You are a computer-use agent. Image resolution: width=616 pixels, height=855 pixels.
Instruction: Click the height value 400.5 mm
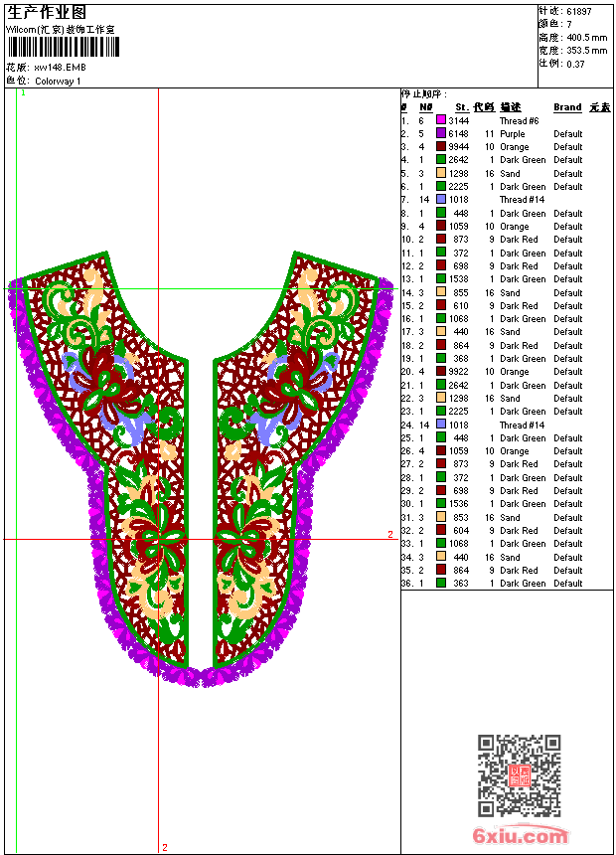587,38
